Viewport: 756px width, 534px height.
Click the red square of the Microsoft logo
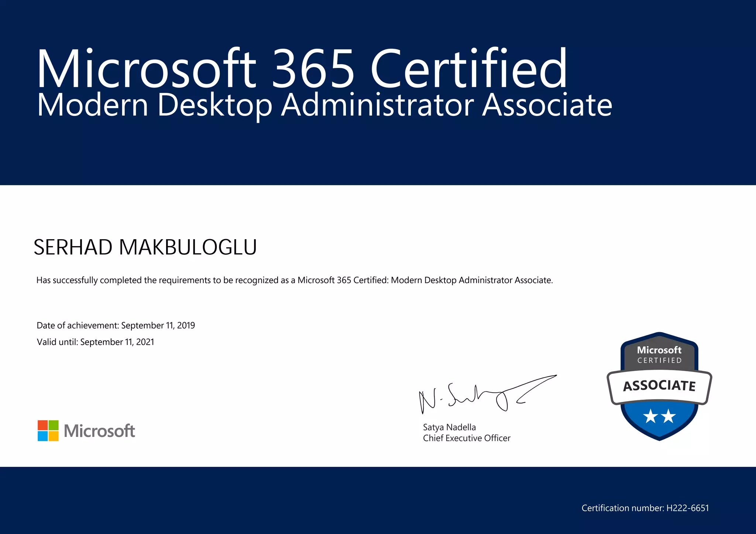pos(43,425)
